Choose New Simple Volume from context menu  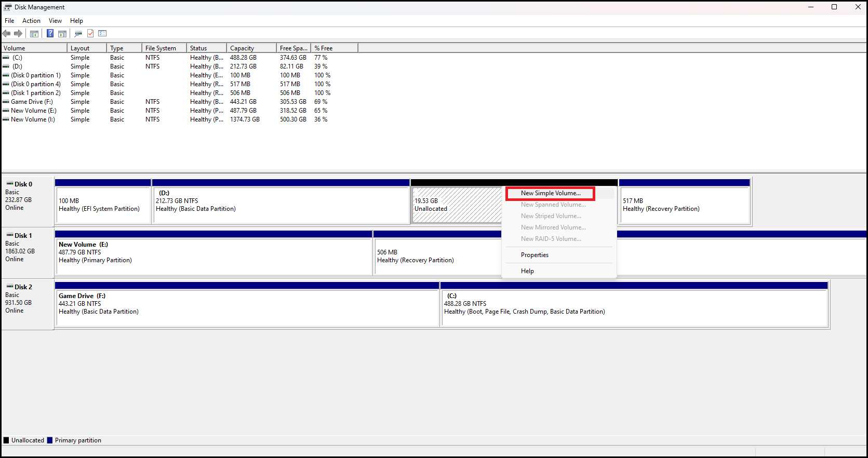(x=551, y=193)
